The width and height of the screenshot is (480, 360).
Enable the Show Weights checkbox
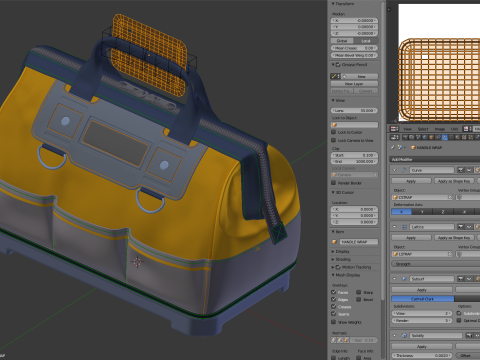[x=333, y=322]
